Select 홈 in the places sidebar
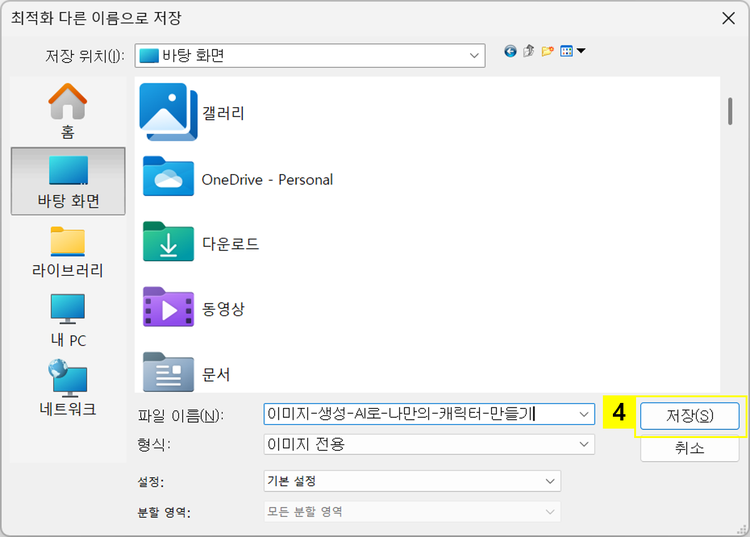Screen dimensions: 750x537 (x=67, y=111)
